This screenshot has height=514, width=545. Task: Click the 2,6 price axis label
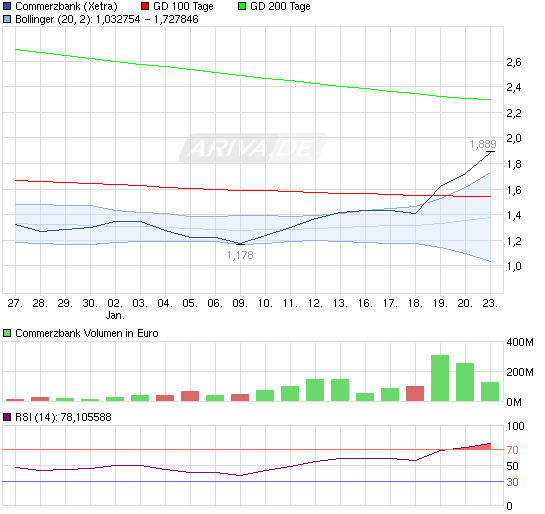(514, 62)
